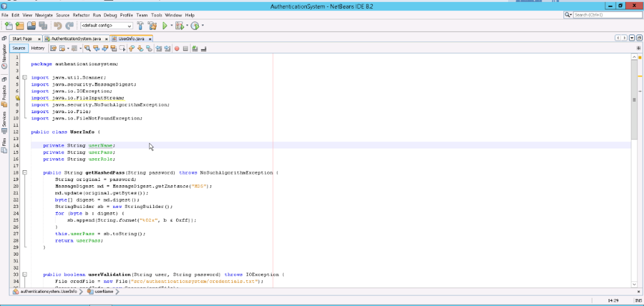Screen dimensions: 644x306
Task: Select the UserInfo.java tab
Action: point(131,38)
